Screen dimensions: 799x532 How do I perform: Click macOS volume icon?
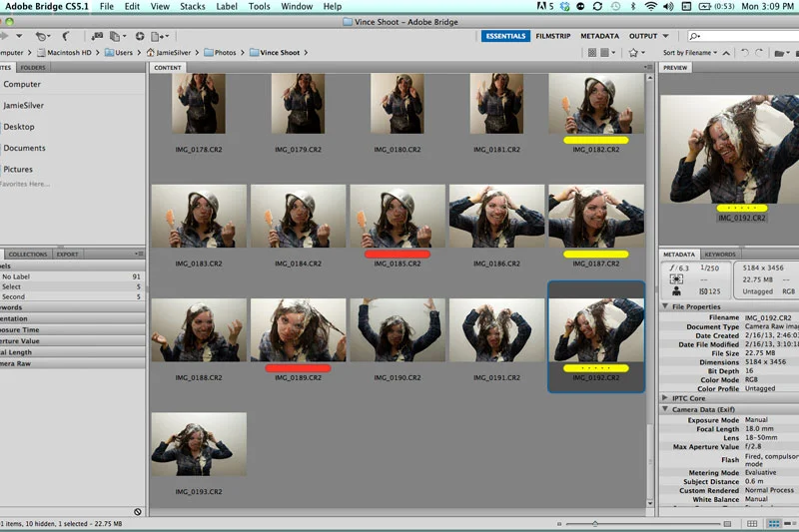(x=668, y=7)
